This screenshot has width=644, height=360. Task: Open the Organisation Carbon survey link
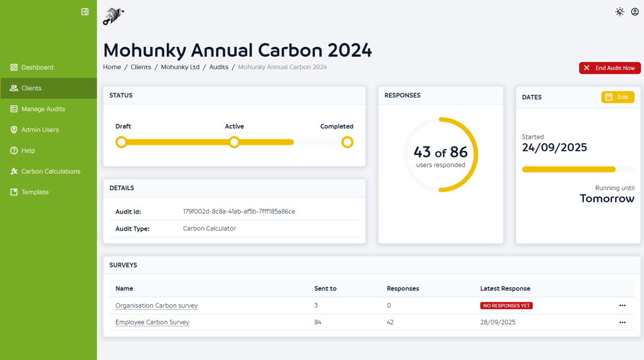tap(156, 305)
